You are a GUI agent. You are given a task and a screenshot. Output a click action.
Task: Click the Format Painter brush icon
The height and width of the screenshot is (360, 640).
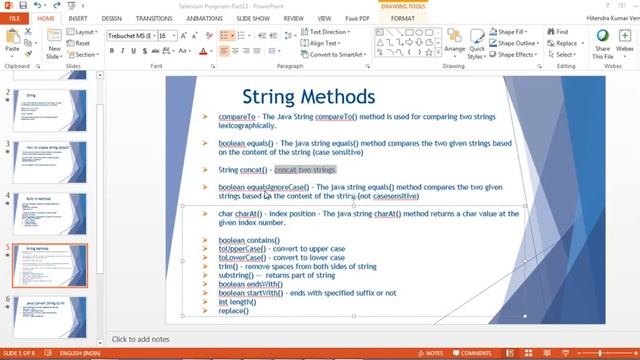click(28, 54)
